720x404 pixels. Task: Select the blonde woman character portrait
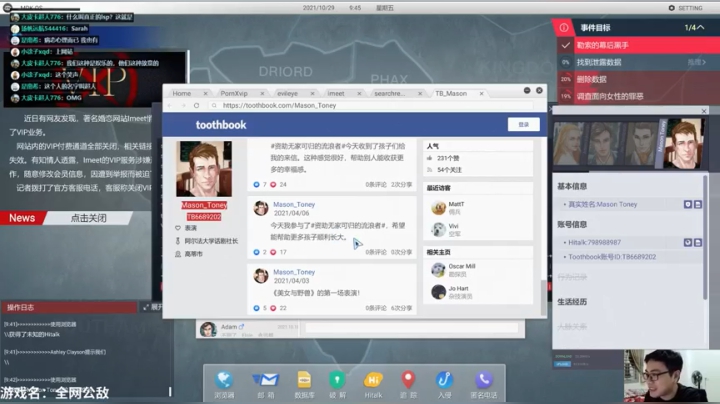[569, 143]
